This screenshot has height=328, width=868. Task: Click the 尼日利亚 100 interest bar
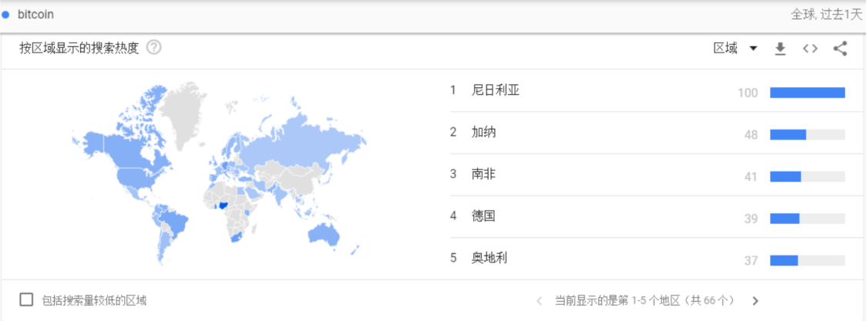click(x=807, y=93)
